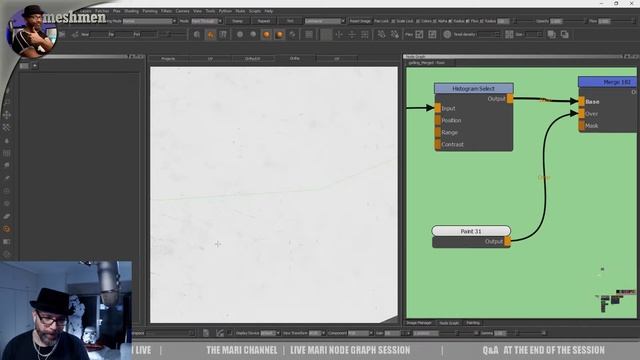Click the node graph mini navigator thumbnail
Screen dimensions: 640x360
coord(616,301)
